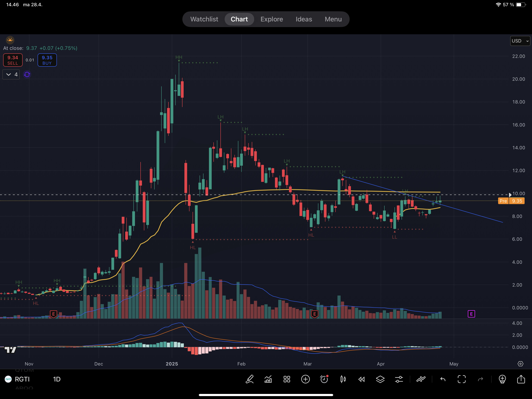Image resolution: width=532 pixels, height=399 pixels.
Task: Open candlestick chart type selector
Action: coord(343,379)
